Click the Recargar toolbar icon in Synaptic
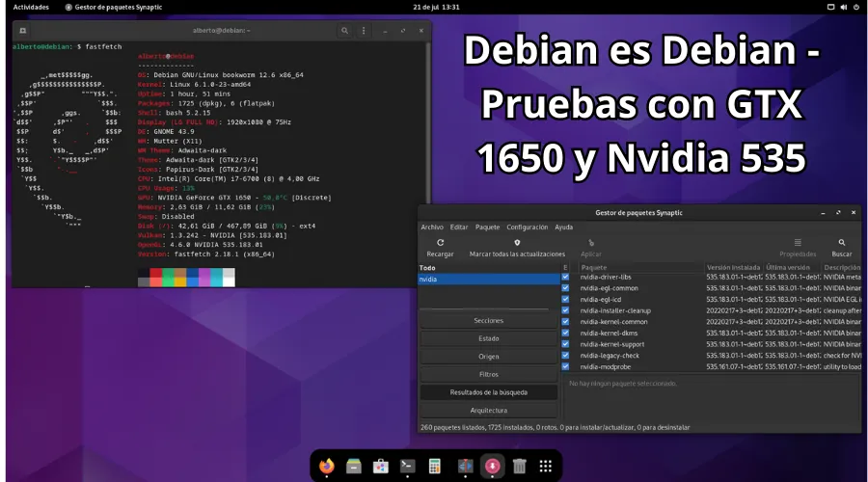The image size is (868, 482). click(x=440, y=242)
